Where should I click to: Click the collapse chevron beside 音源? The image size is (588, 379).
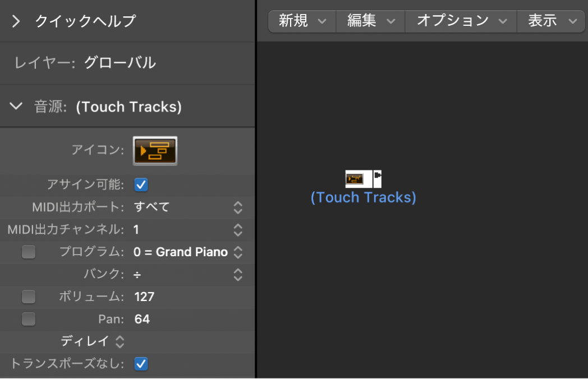pyautogui.click(x=16, y=106)
